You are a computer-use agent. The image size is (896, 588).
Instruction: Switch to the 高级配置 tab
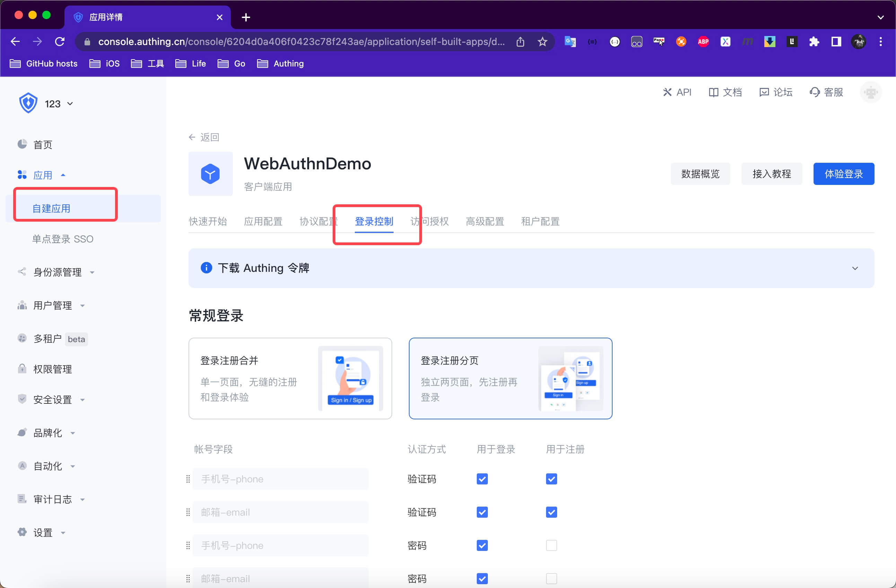(484, 221)
